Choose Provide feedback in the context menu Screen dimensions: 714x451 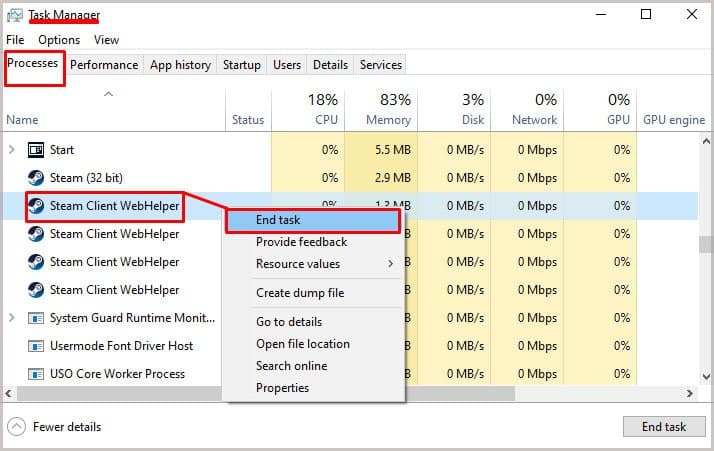313,242
